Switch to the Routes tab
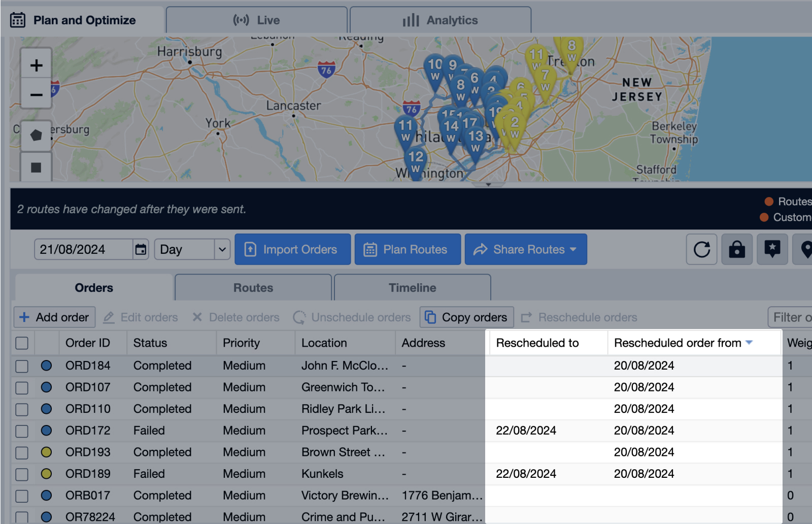 [x=253, y=288]
